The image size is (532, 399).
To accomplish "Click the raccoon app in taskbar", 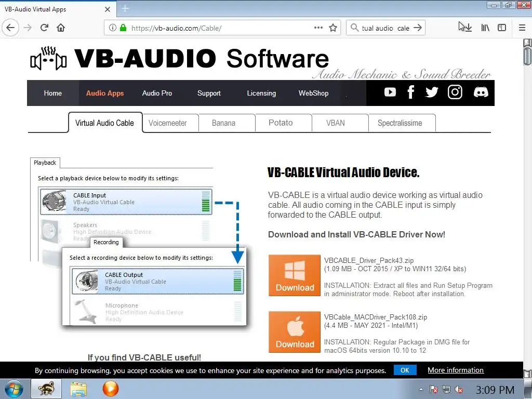I will coord(46,389).
